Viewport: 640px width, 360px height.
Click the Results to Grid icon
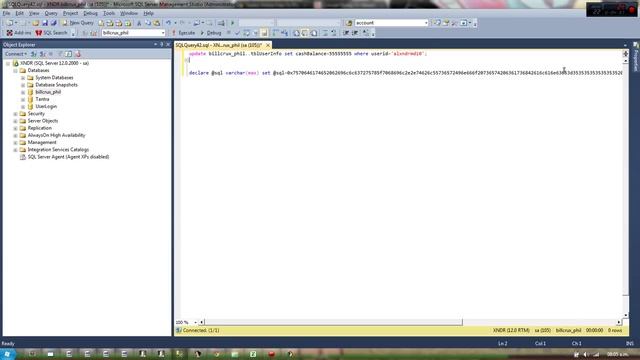(x=305, y=33)
